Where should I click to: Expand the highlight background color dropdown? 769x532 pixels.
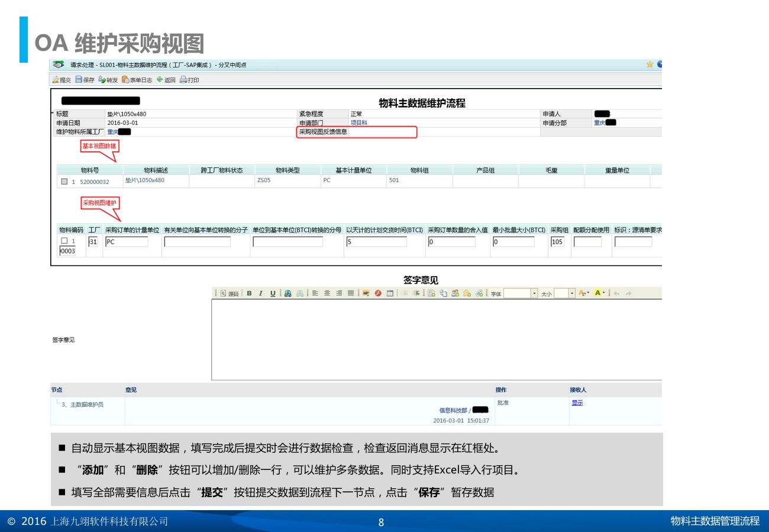(x=604, y=293)
